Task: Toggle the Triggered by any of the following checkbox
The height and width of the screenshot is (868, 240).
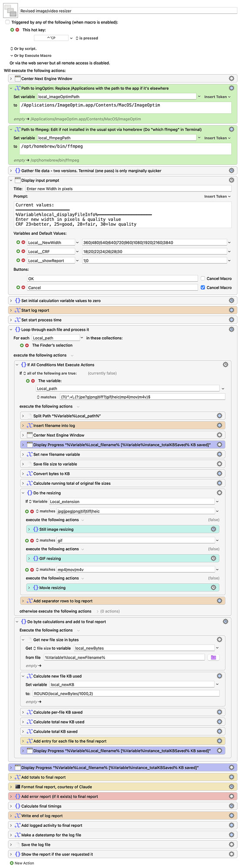Action: tap(7, 22)
